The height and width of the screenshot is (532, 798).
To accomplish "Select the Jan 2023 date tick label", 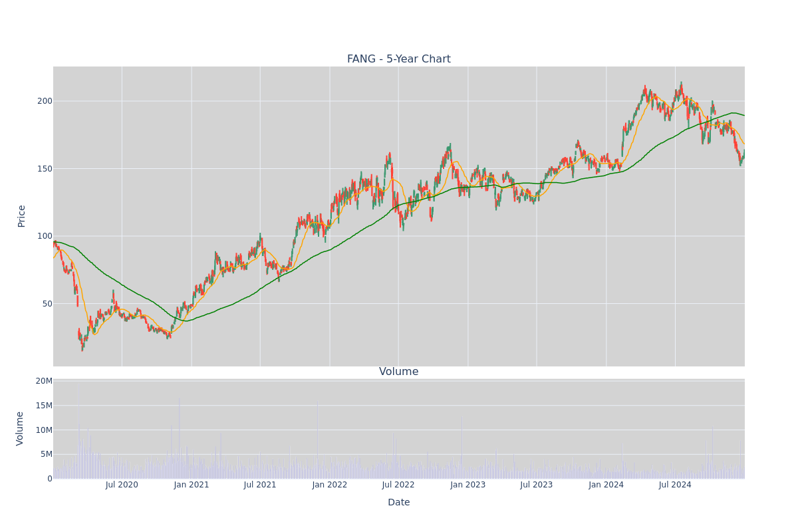I will pos(468,485).
